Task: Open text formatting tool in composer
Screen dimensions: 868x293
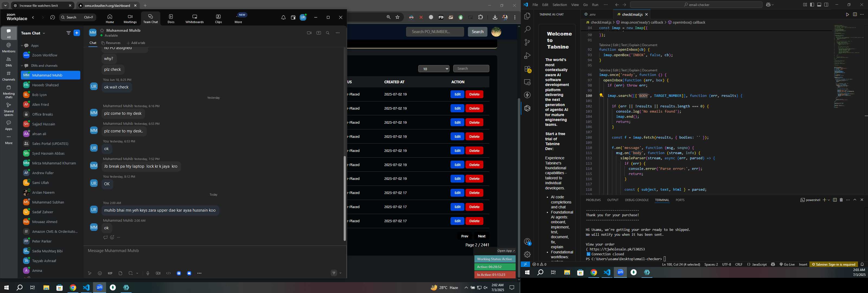Action: pos(90,273)
